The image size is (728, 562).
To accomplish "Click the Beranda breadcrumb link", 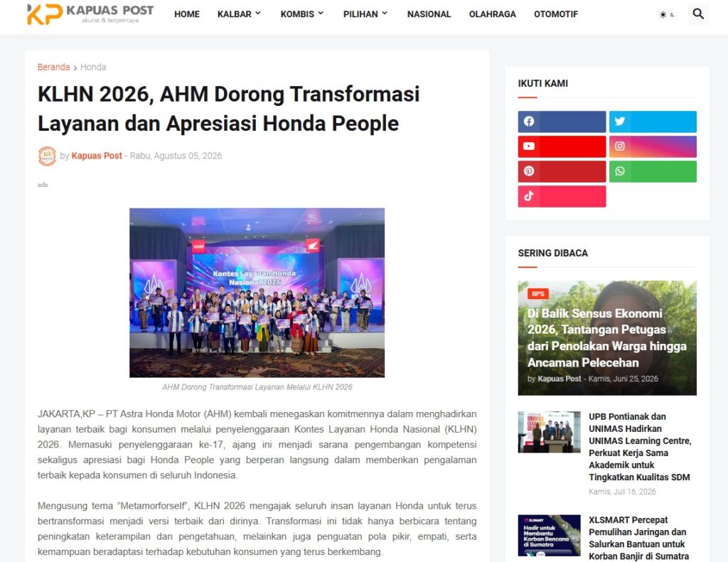I will coord(53,67).
